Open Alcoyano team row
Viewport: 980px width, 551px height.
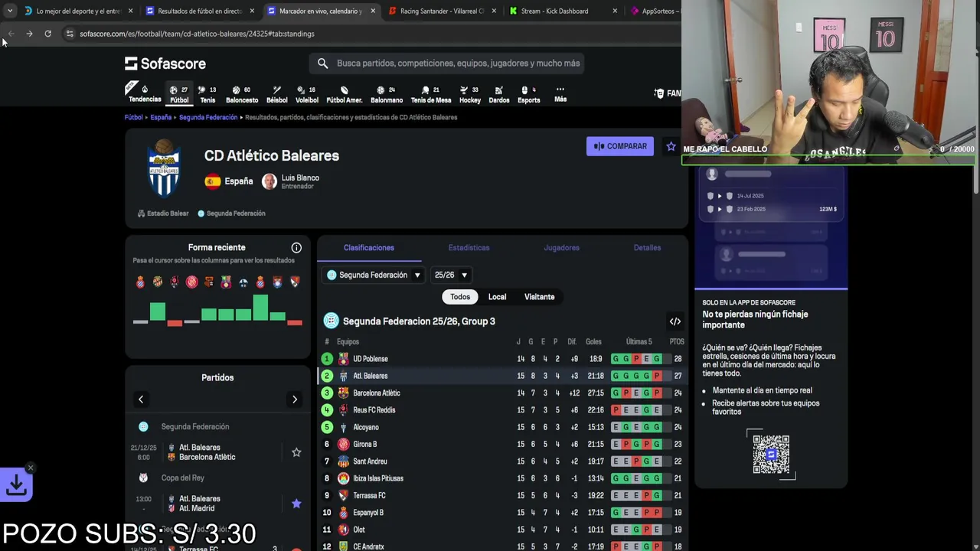(502, 427)
